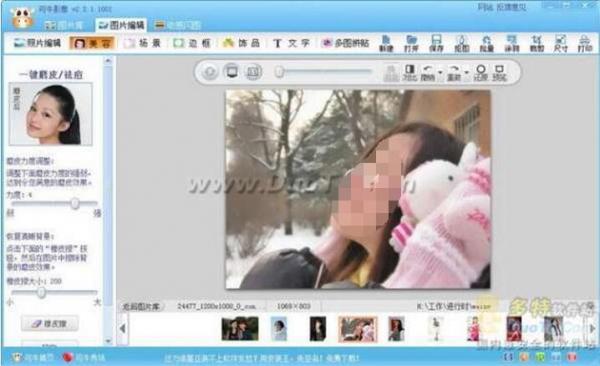
Task: Switch to the third top tab with yellow icon
Action: pyautogui.click(x=178, y=25)
